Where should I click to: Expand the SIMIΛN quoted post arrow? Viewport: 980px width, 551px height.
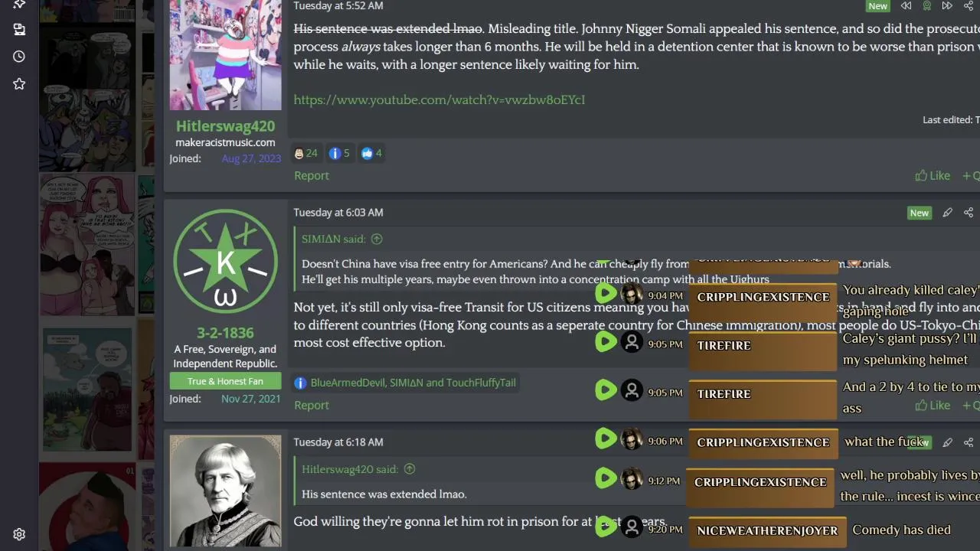[x=377, y=239]
